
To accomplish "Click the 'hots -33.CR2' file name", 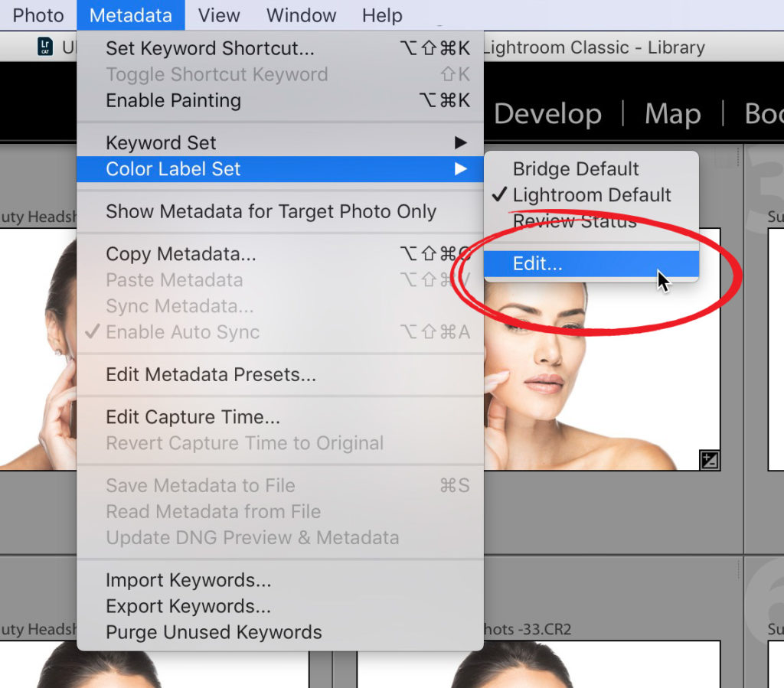I will (528, 629).
